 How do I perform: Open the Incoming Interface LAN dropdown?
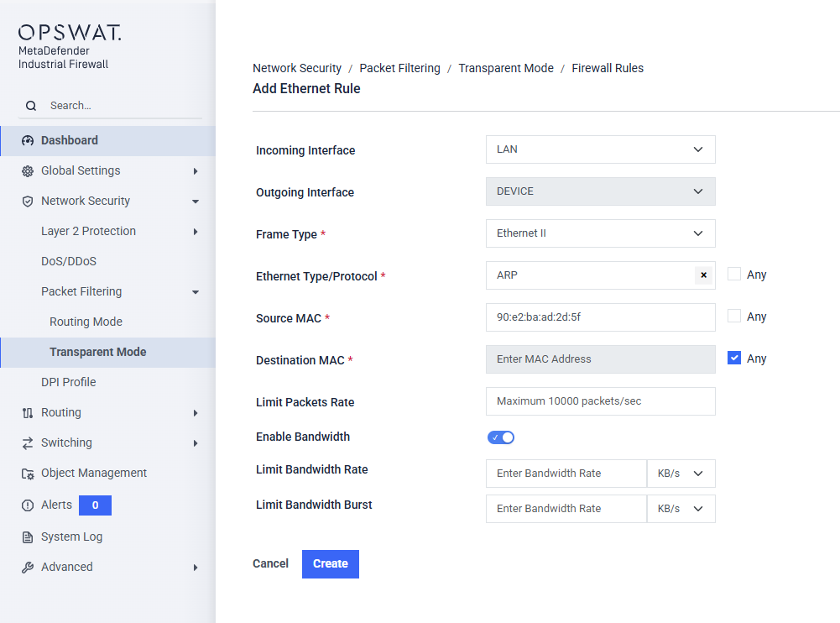[x=600, y=149]
